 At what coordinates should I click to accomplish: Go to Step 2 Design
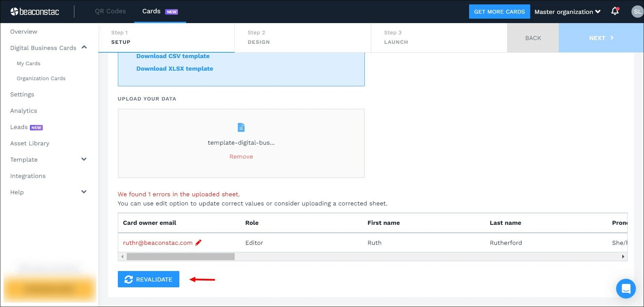(x=303, y=38)
